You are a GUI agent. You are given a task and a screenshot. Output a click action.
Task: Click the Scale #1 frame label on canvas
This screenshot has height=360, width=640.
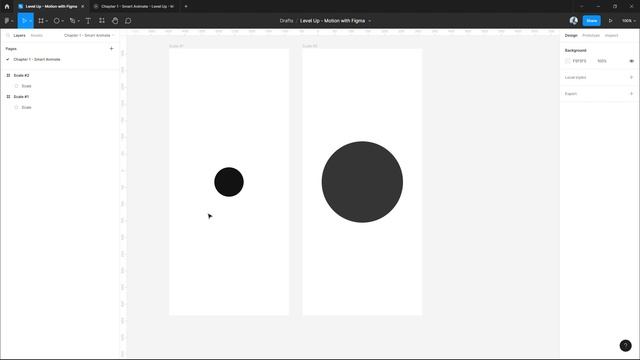176,46
